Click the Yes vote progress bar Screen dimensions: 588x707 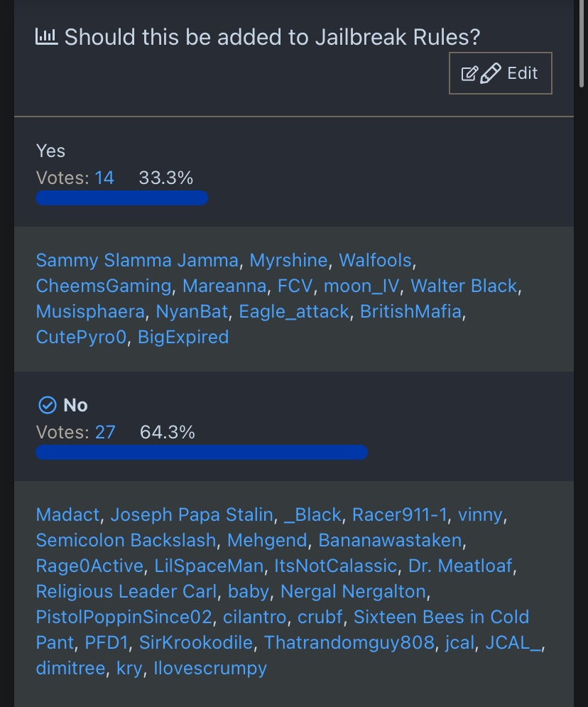point(121,198)
